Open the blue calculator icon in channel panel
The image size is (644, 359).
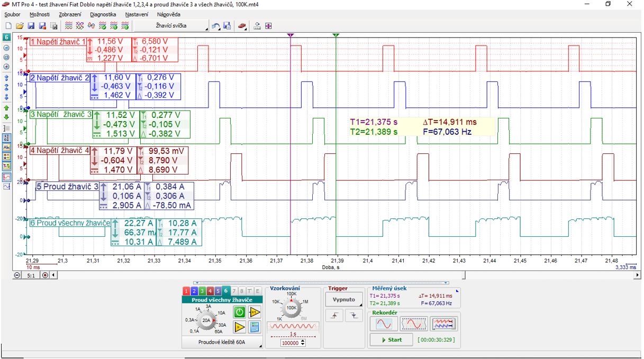[254, 327]
